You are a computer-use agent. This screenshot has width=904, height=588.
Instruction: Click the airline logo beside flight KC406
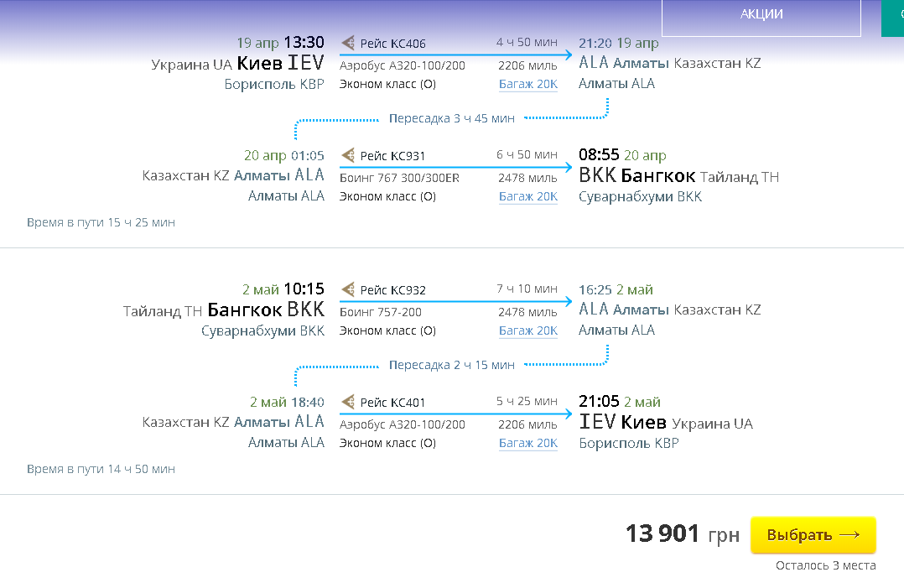click(x=348, y=43)
